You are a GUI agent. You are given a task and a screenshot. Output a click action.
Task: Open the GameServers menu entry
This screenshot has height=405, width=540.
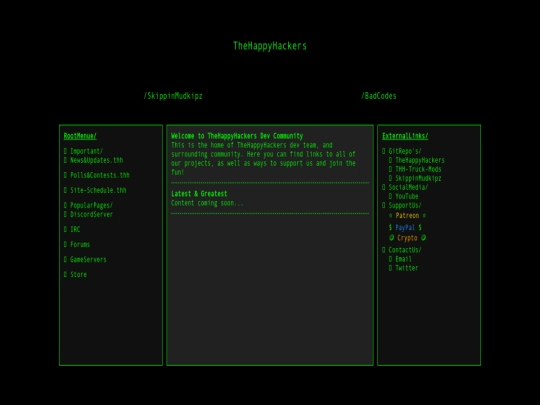coord(88,260)
